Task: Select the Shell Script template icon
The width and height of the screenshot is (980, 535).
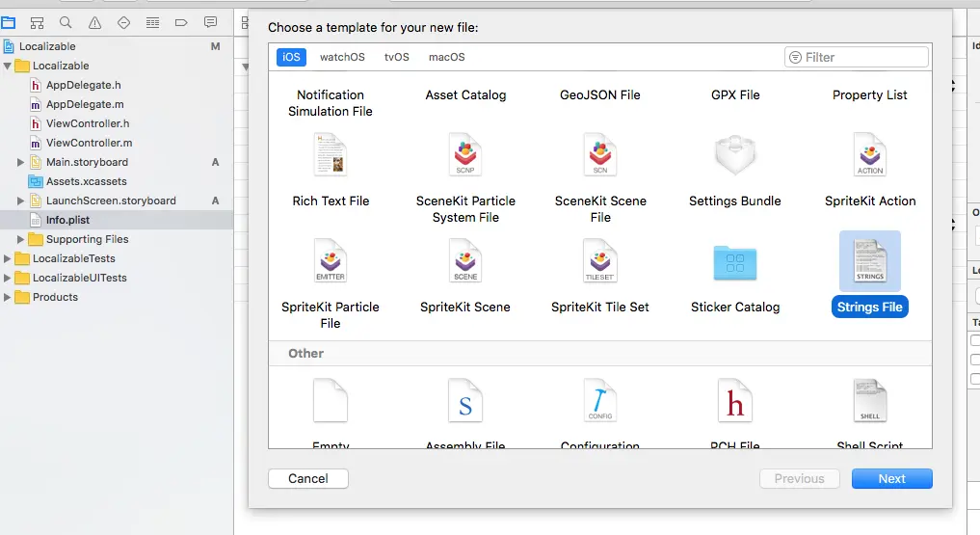Action: coord(870,401)
